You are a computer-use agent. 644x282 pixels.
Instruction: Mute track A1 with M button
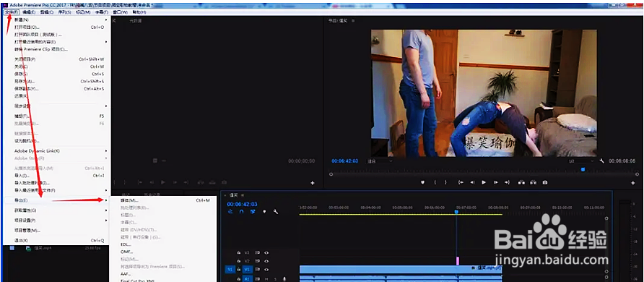pos(266,279)
